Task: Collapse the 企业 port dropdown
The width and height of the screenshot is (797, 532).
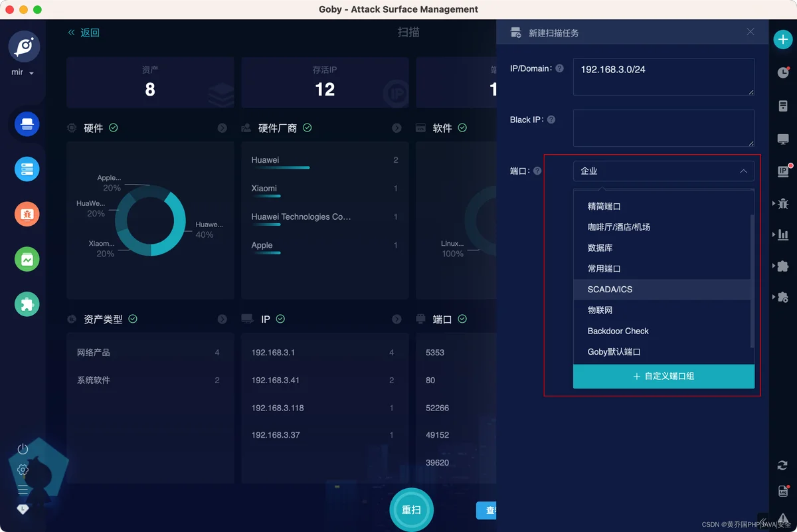Action: [664, 171]
